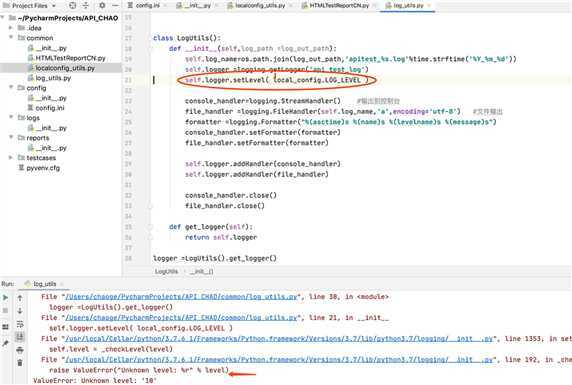Select __init__.py under reports folder
The image size is (572, 385).
pyautogui.click(x=51, y=148)
